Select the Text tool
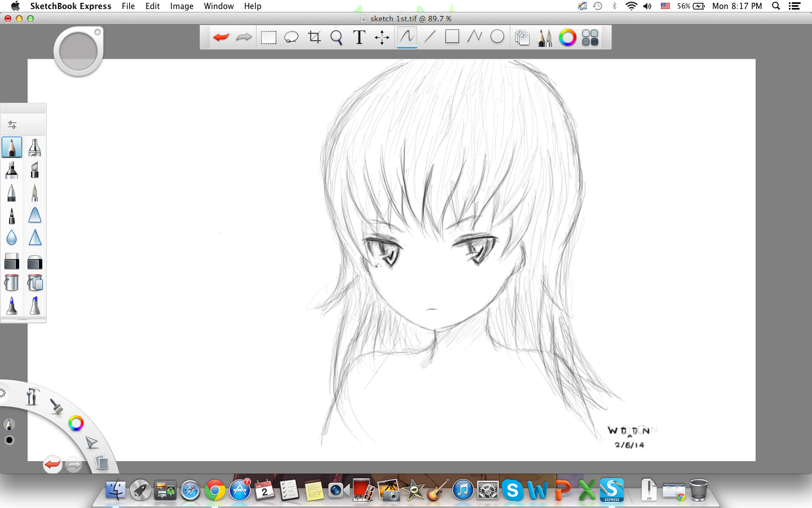 (359, 38)
